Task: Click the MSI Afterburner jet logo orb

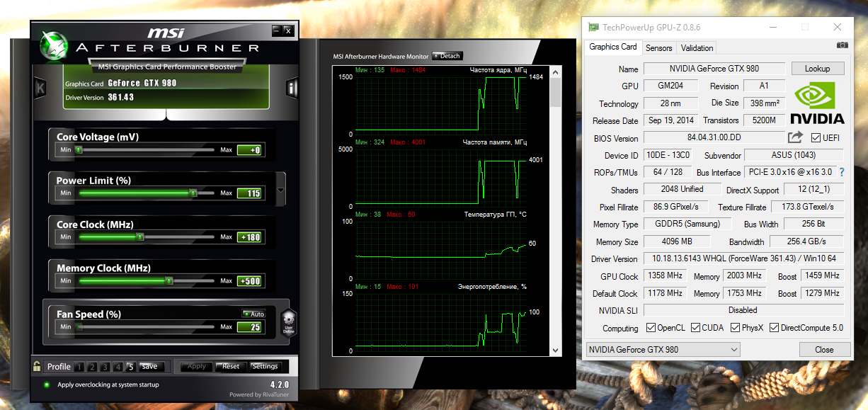Action: click(54, 46)
